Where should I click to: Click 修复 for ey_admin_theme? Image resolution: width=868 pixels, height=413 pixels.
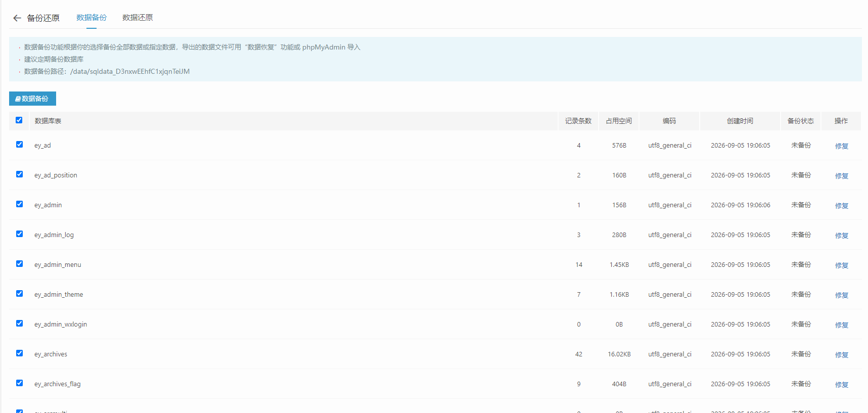[842, 295]
